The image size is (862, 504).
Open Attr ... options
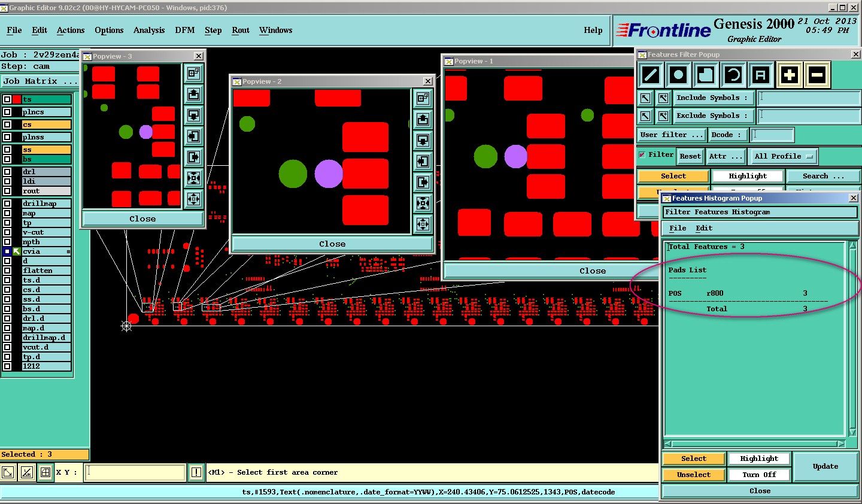pyautogui.click(x=726, y=156)
